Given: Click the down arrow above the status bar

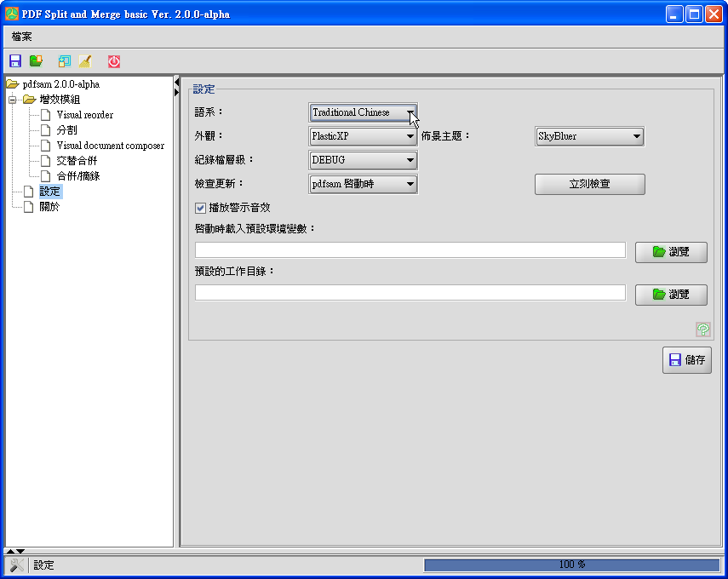Looking at the screenshot, I should pos(20,551).
